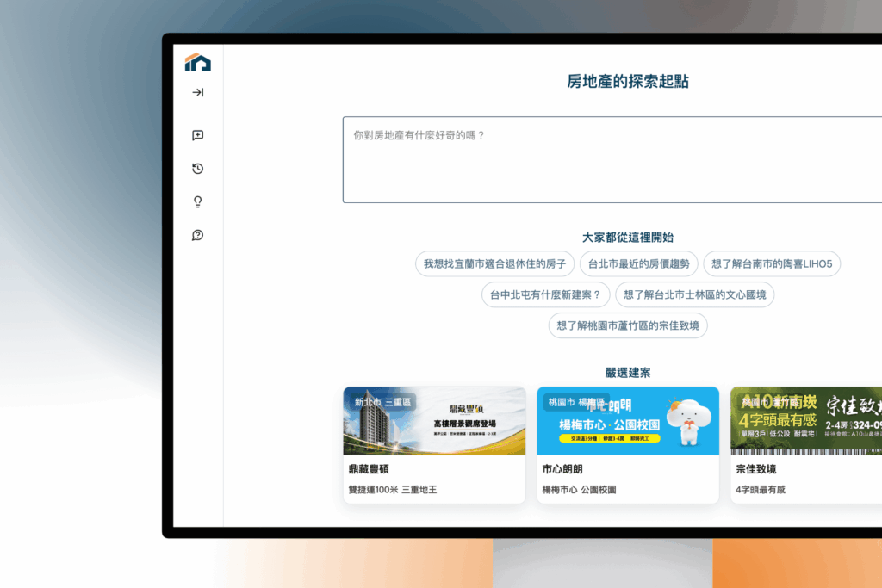Click the 鼎藏豐碩 card title

point(369,470)
